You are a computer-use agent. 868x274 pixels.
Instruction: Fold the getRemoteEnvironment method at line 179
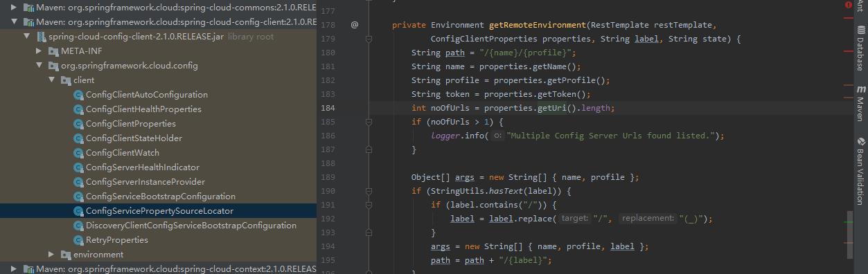click(x=369, y=39)
